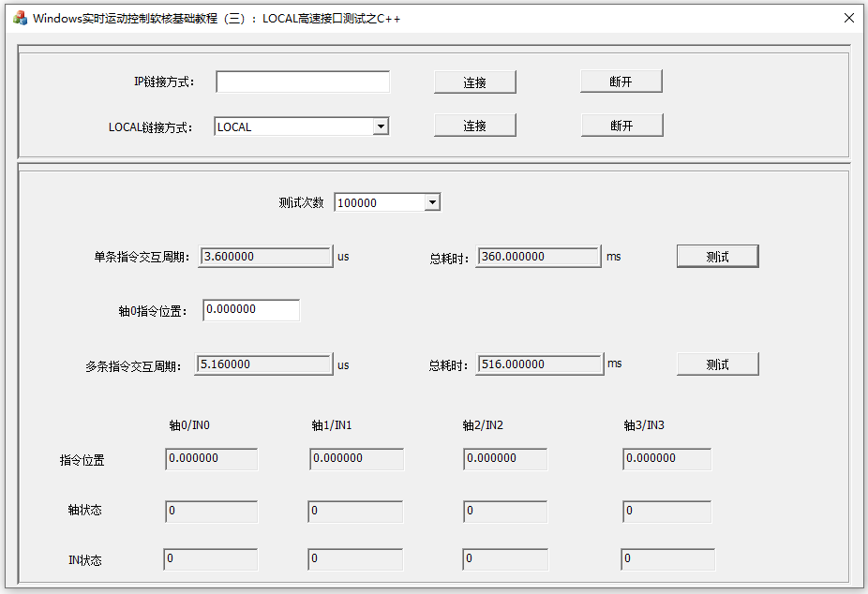Viewport: 868px width, 594px height.
Task: Open the LOCAL link method dropdown
Action: 382,126
